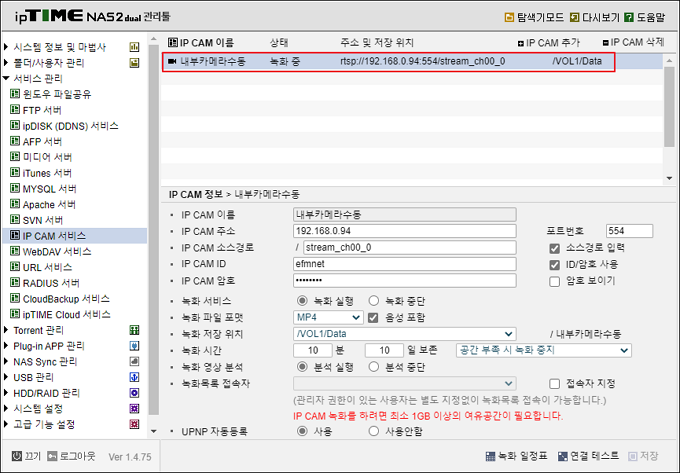Screen dimensions: 680x473
Task: Click the USB 관리 icon
Action: [134, 377]
